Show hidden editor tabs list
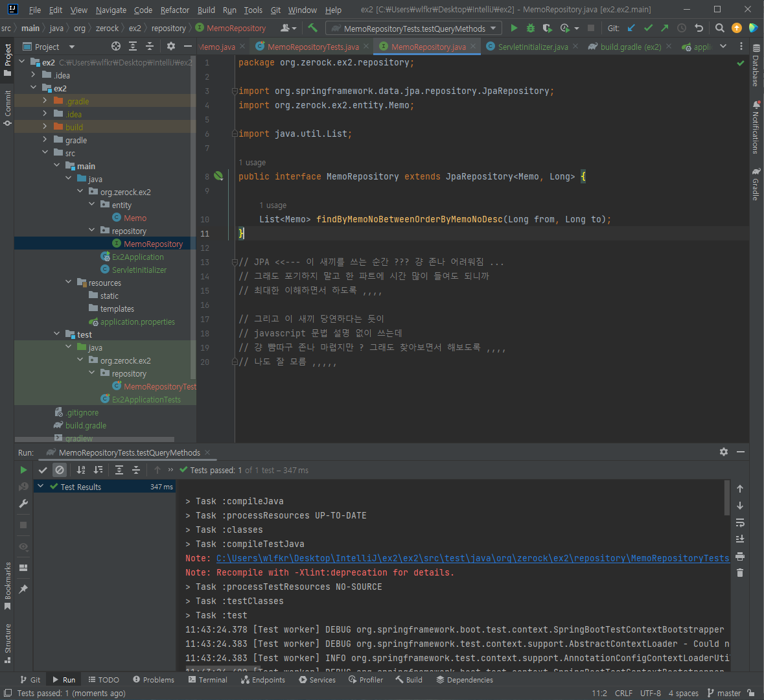764x700 pixels. [x=723, y=46]
